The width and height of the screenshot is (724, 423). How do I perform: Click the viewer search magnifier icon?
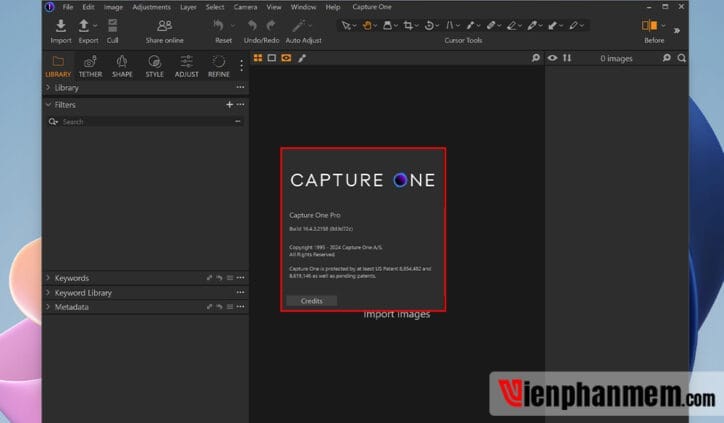coord(536,58)
